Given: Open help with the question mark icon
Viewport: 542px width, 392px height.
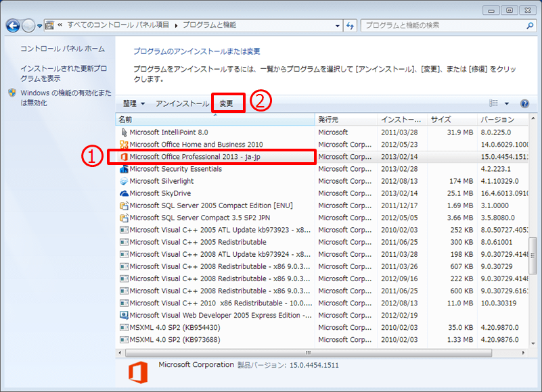Looking at the screenshot, I should 524,103.
